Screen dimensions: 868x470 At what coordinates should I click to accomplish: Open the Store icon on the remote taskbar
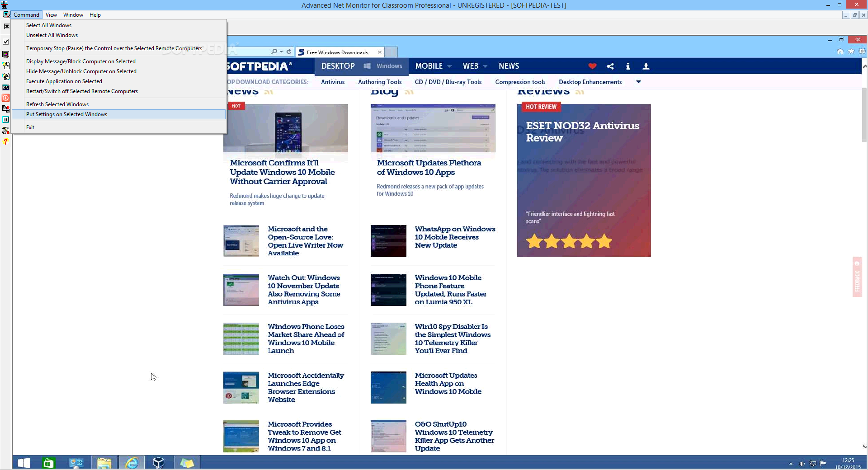tap(48, 463)
